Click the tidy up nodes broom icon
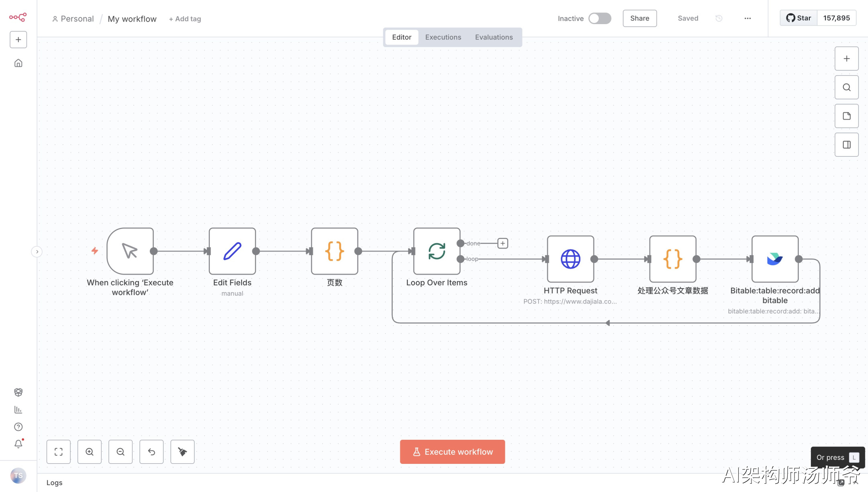 click(x=182, y=452)
